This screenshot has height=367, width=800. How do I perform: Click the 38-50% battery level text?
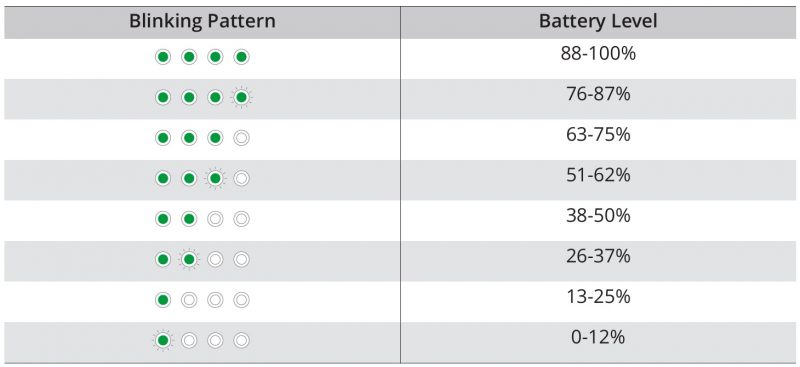point(598,216)
